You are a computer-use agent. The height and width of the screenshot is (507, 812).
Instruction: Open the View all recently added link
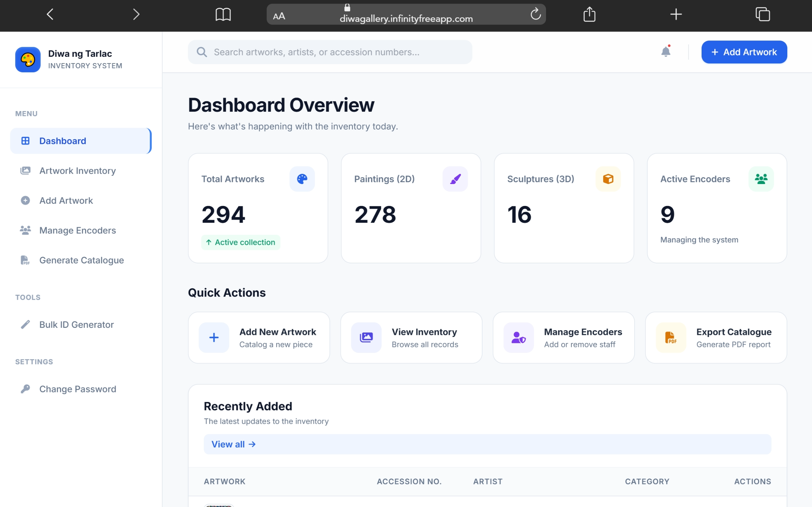[234, 444]
